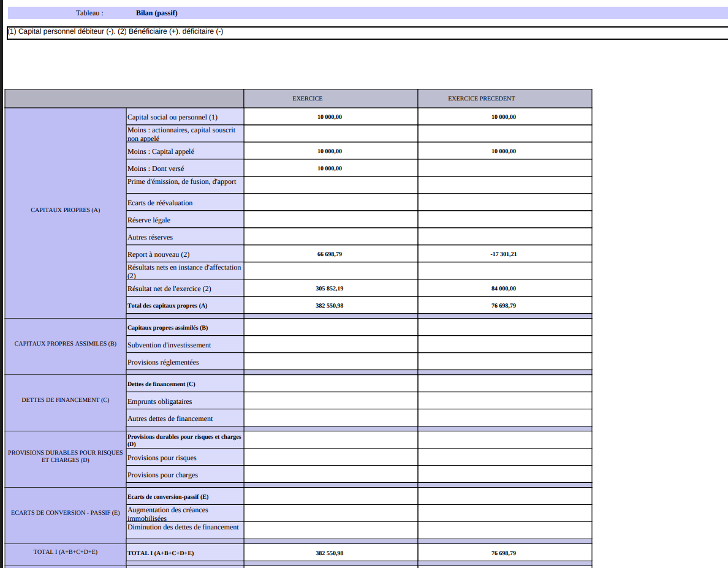Image resolution: width=728 pixels, height=568 pixels.
Task: Click 'Total des capitaux propres (A)' row label
Action: [167, 306]
